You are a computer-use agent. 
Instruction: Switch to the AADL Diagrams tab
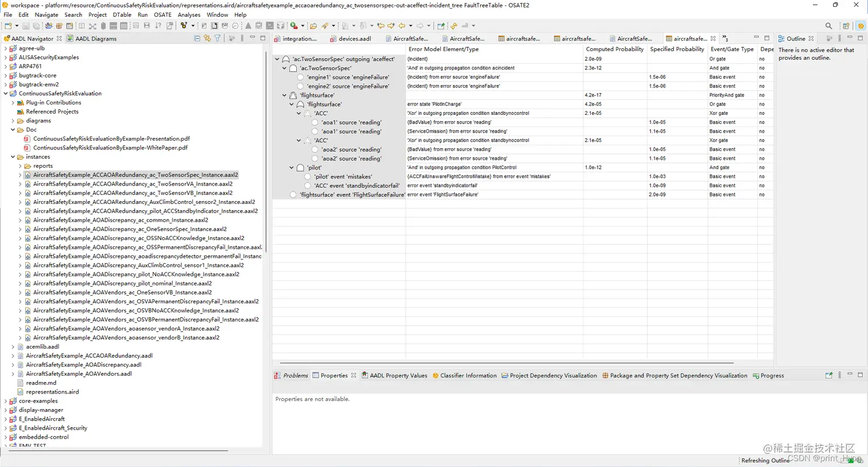pyautogui.click(x=91, y=38)
